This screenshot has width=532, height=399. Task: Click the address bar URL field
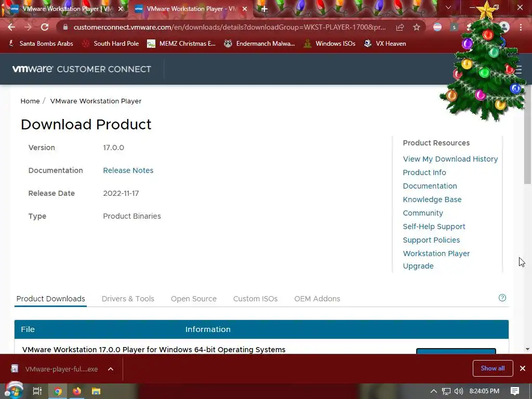[x=229, y=27]
